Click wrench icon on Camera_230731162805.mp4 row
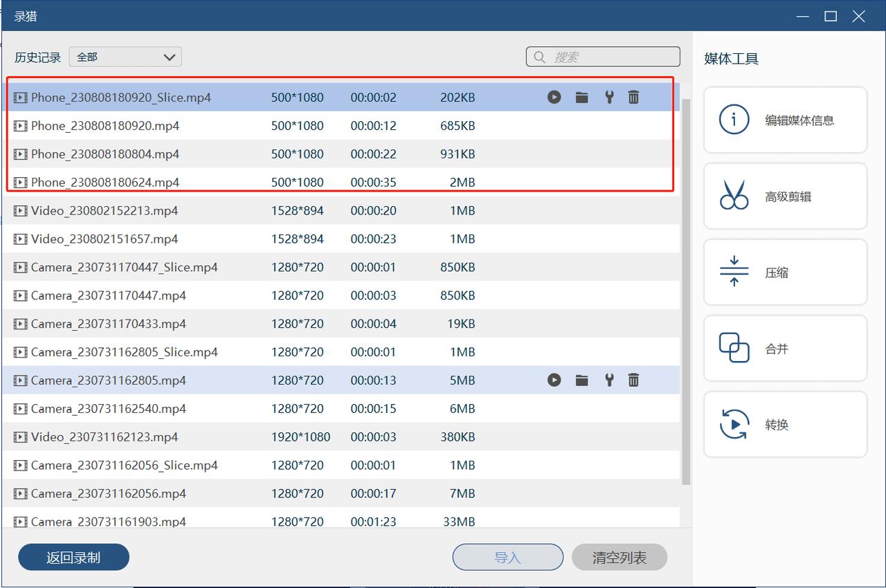Image resolution: width=886 pixels, height=588 pixels. [609, 380]
